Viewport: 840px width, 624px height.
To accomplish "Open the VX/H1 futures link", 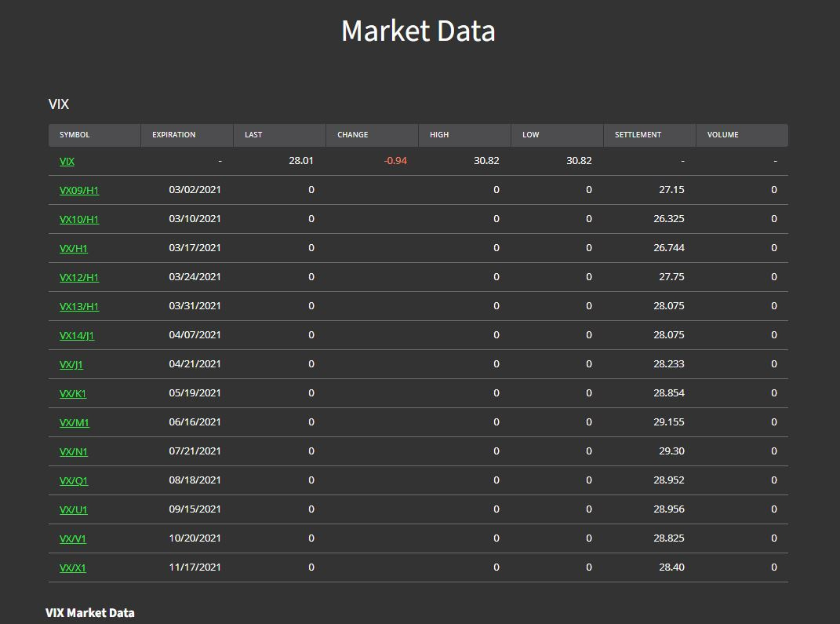I will point(74,248).
